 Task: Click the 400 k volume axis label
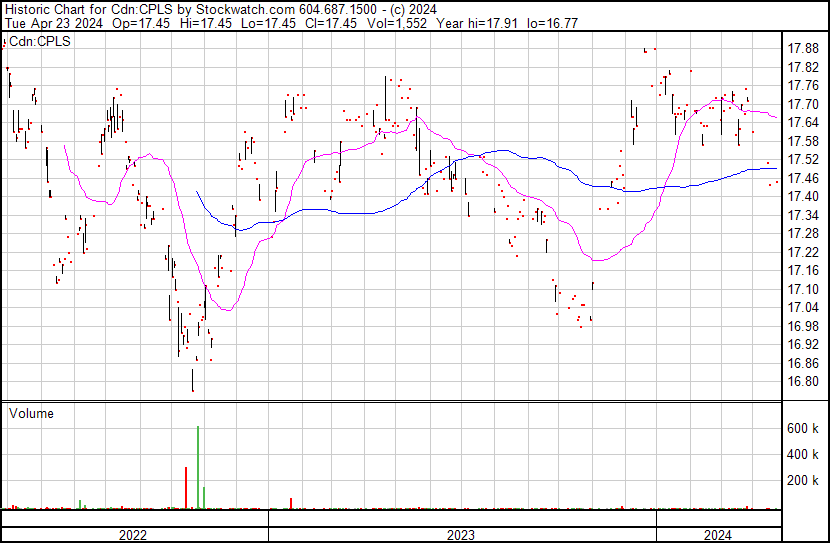(803, 454)
